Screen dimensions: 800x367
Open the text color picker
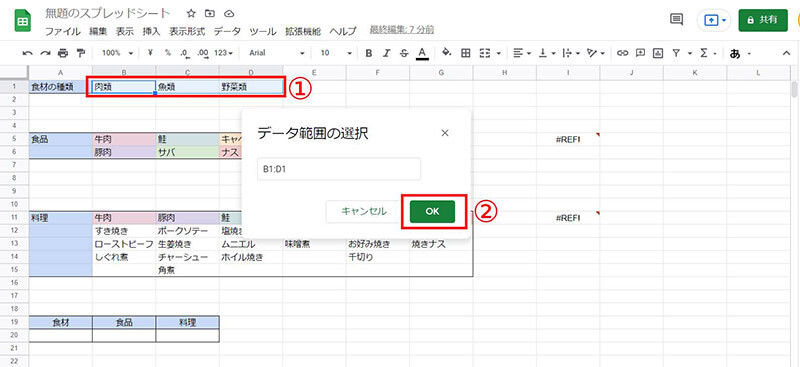pos(421,53)
